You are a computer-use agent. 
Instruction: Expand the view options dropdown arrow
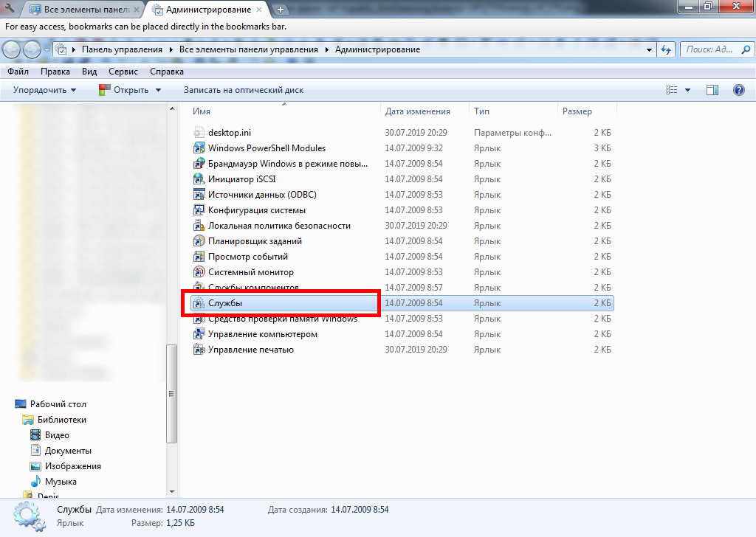[687, 90]
